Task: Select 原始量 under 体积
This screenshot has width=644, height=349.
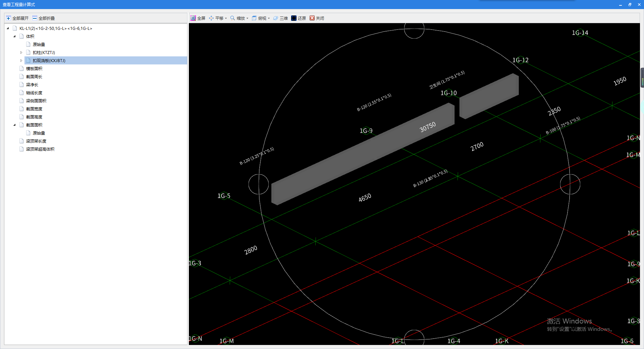Action: coord(39,44)
